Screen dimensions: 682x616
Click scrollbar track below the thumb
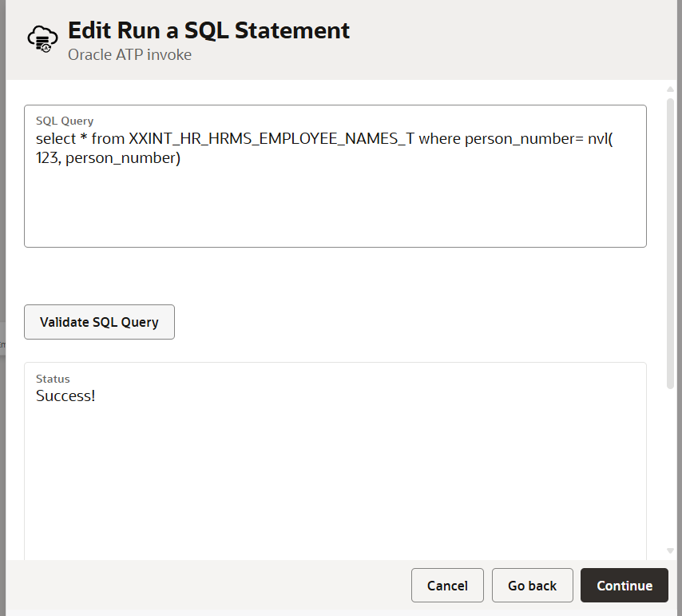click(x=670, y=467)
